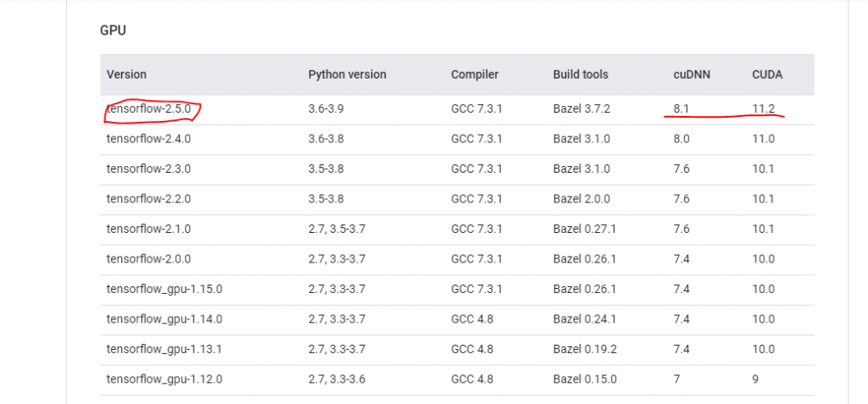This screenshot has height=404, width=868.
Task: Click Python 3.5-3.8 in tensorflow-2.3.0 row
Action: click(326, 169)
